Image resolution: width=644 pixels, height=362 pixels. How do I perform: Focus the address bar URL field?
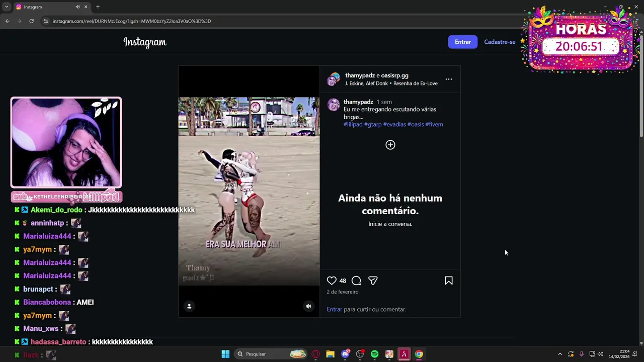132,21
